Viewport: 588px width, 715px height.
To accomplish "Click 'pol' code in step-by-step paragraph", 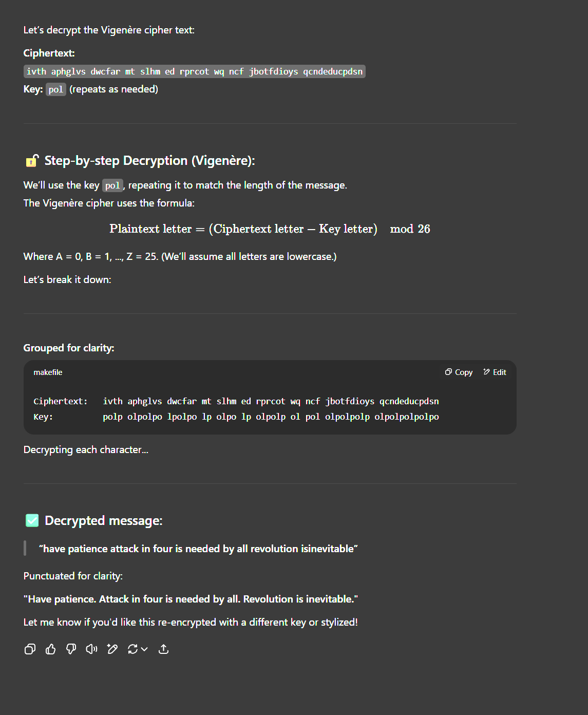I will [x=112, y=185].
